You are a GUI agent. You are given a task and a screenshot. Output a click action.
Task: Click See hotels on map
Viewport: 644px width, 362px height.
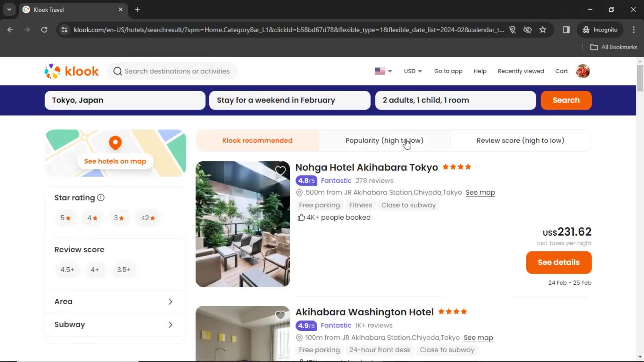115,161
